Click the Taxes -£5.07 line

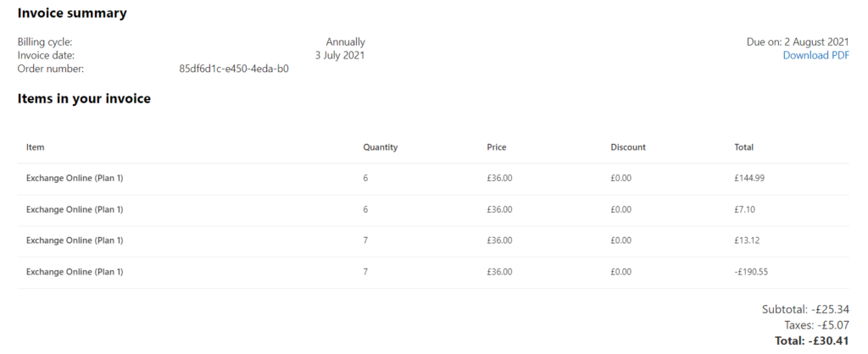(x=816, y=325)
